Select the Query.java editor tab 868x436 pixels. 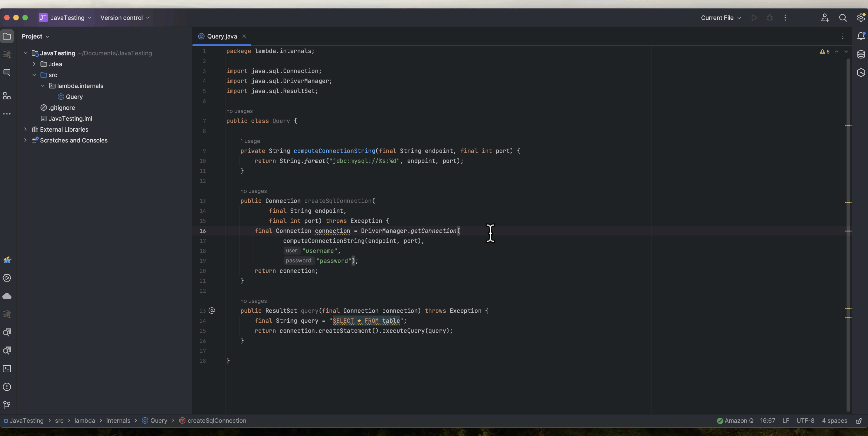[221, 36]
